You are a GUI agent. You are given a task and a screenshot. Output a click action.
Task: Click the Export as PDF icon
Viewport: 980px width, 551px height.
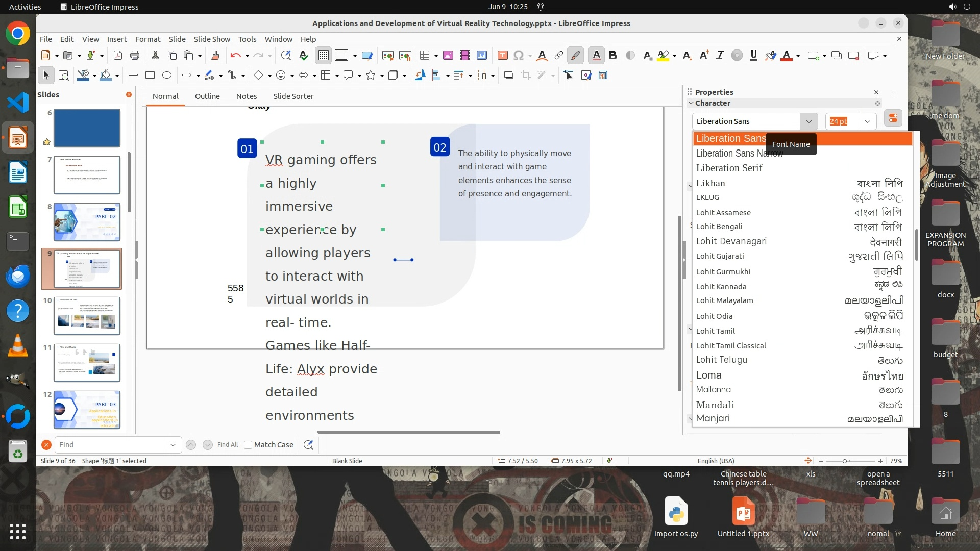coord(118,56)
